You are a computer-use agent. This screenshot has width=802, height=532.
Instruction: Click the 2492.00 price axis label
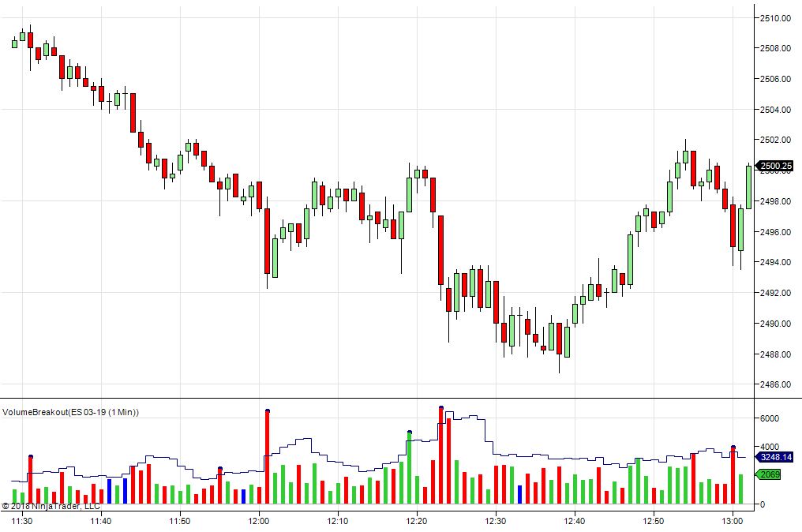775,293
